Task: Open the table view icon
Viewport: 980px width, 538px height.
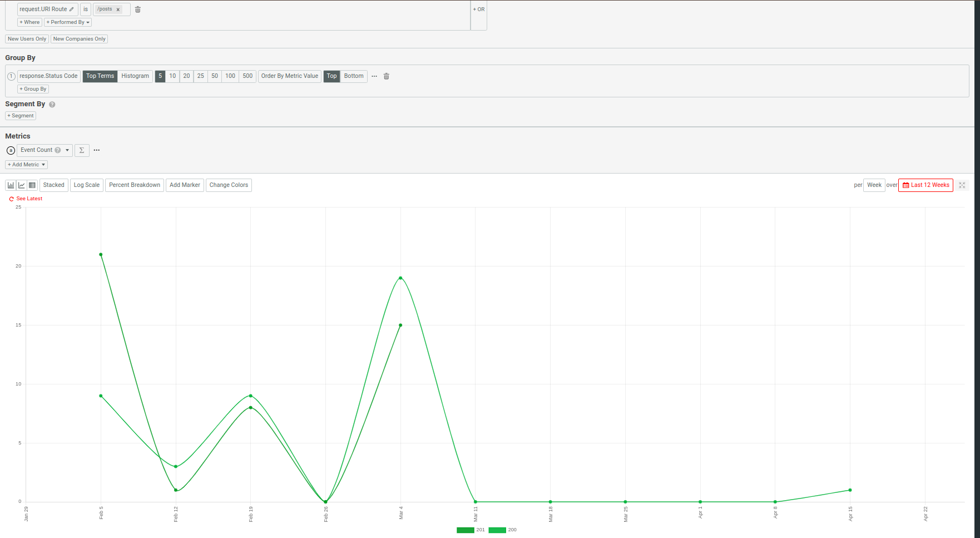Action: [x=32, y=185]
